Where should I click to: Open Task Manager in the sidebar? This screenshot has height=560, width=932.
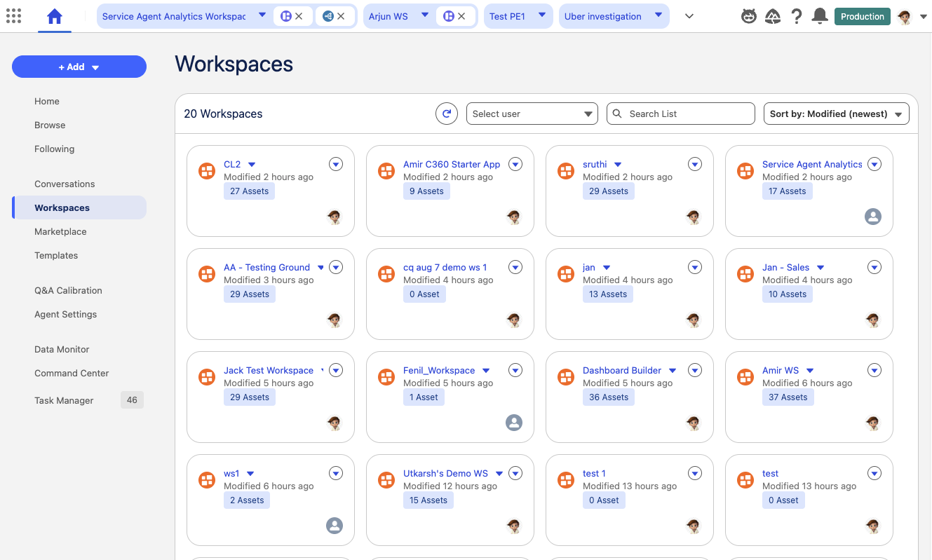point(64,400)
